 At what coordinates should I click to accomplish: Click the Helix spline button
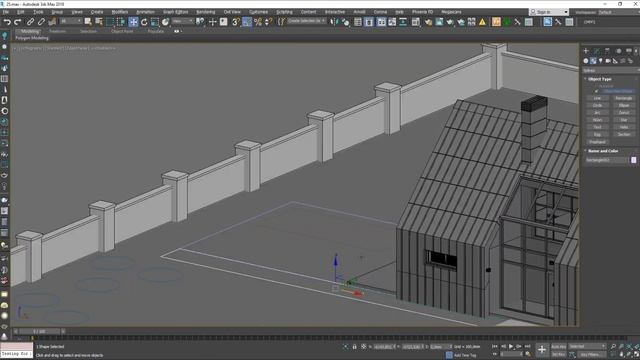623,127
